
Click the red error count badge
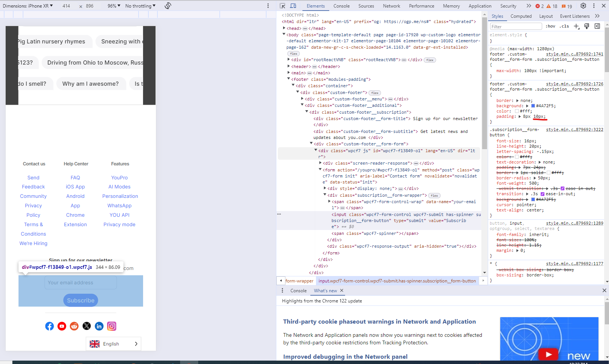[540, 6]
